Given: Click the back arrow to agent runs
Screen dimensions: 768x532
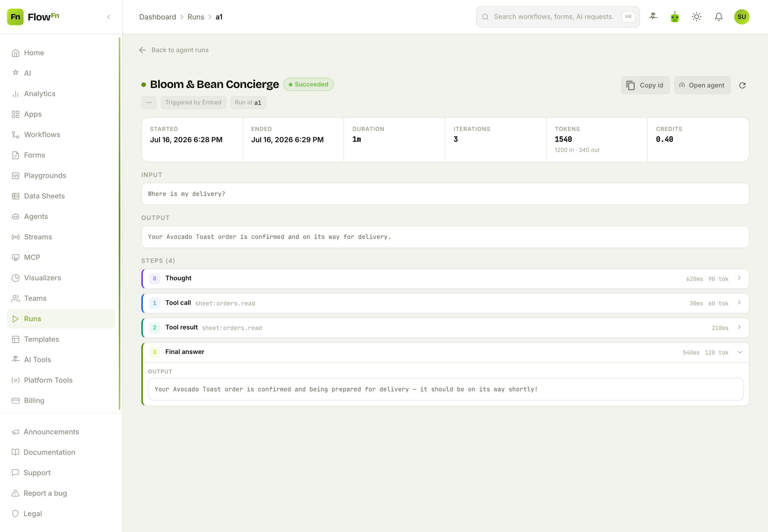Looking at the screenshot, I should click(x=142, y=50).
